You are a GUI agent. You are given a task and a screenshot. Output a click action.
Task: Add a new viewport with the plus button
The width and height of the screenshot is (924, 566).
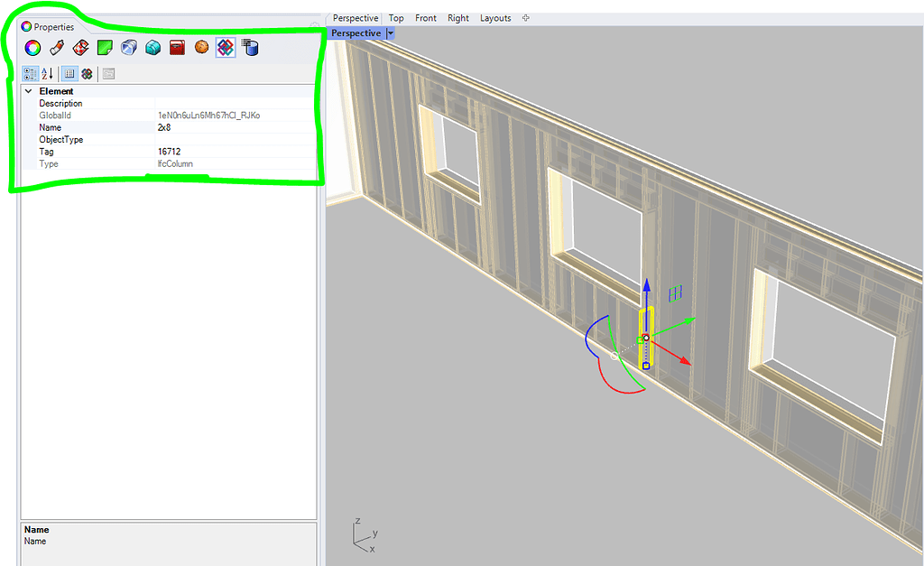(525, 17)
